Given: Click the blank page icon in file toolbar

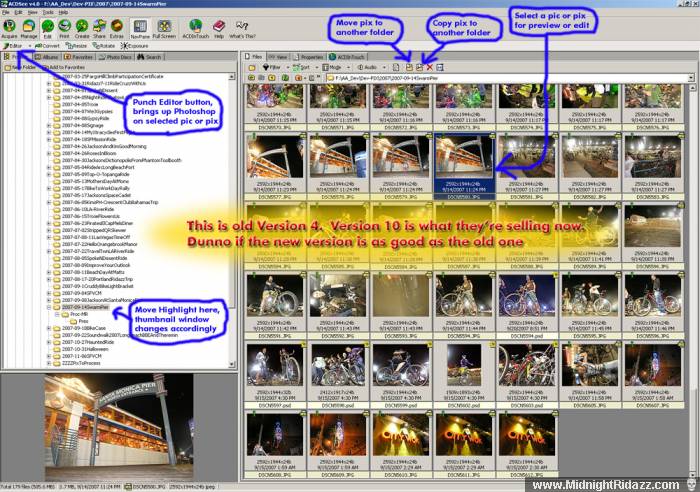Looking at the screenshot, I should click(x=396, y=67).
